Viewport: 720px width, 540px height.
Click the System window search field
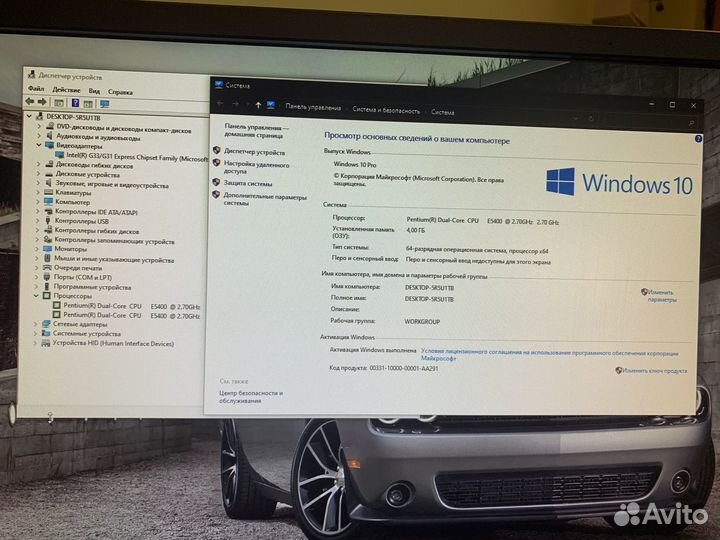click(x=651, y=122)
